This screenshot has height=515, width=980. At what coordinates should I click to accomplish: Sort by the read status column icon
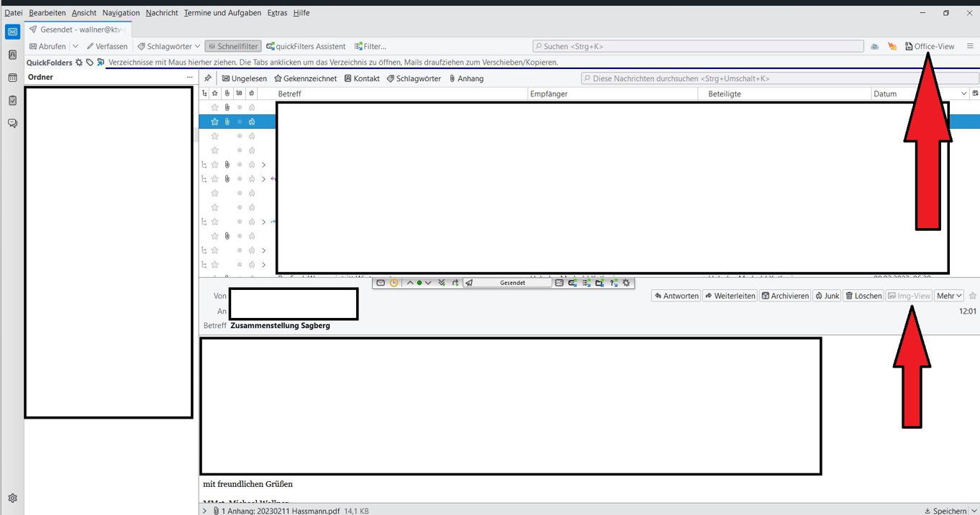239,94
